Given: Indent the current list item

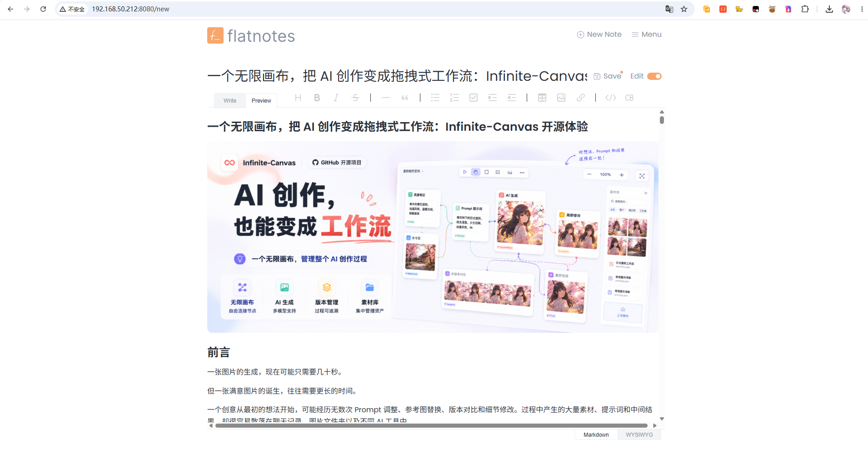Looking at the screenshot, I should click(493, 98).
